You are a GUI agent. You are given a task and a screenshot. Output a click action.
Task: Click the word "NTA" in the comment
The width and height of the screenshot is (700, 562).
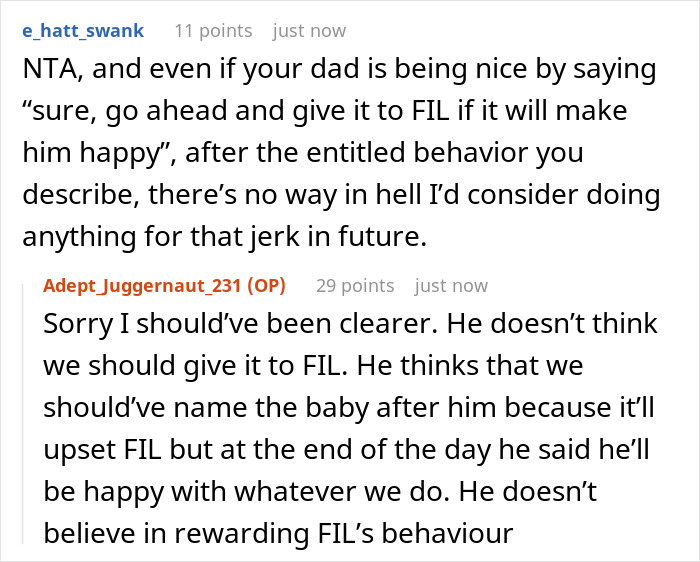[x=50, y=71]
